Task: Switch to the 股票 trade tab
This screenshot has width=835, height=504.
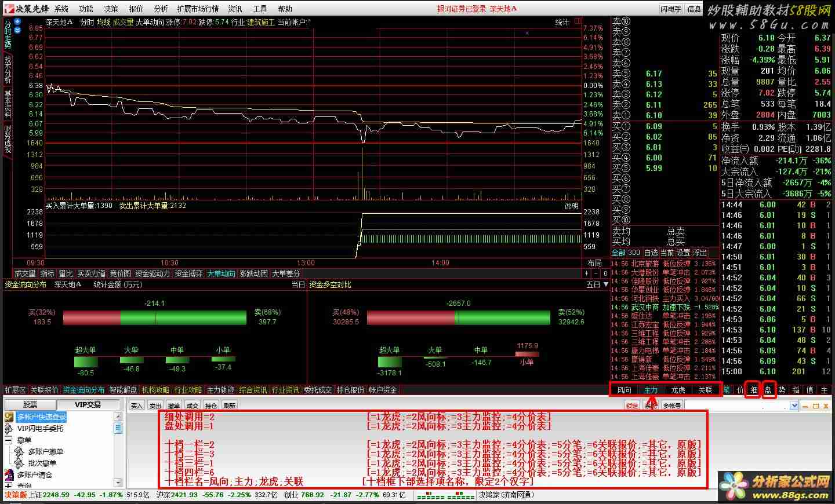Action: point(30,405)
